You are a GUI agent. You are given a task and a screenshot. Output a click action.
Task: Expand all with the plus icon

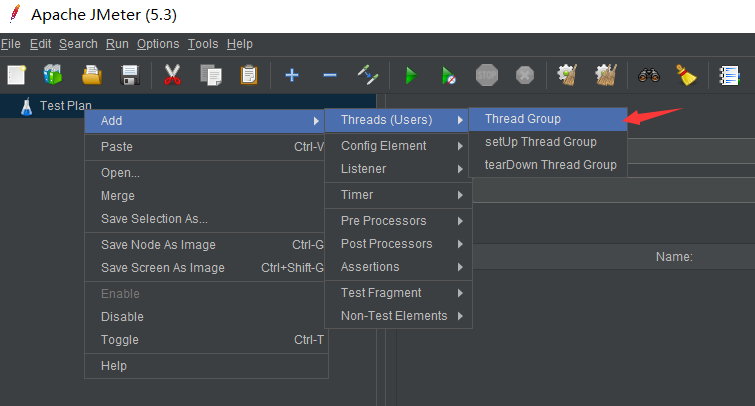[x=292, y=75]
